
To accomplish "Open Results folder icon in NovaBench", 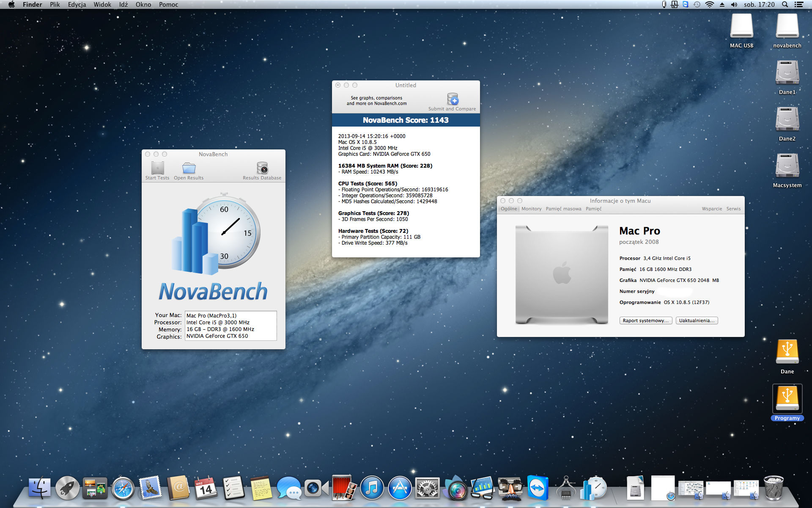I will tap(189, 168).
